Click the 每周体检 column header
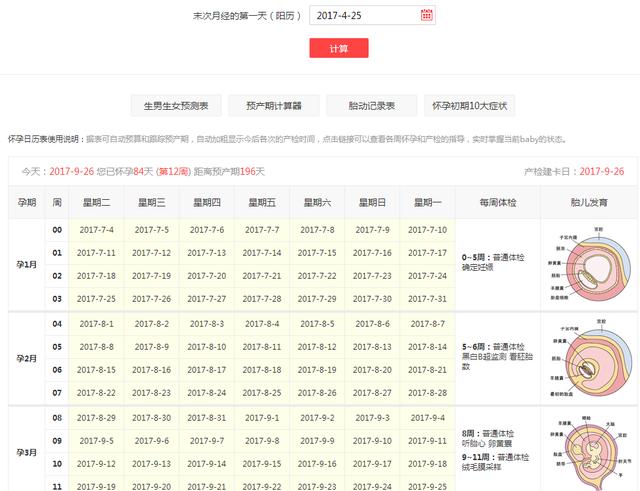This screenshot has width=640, height=491. [x=497, y=203]
